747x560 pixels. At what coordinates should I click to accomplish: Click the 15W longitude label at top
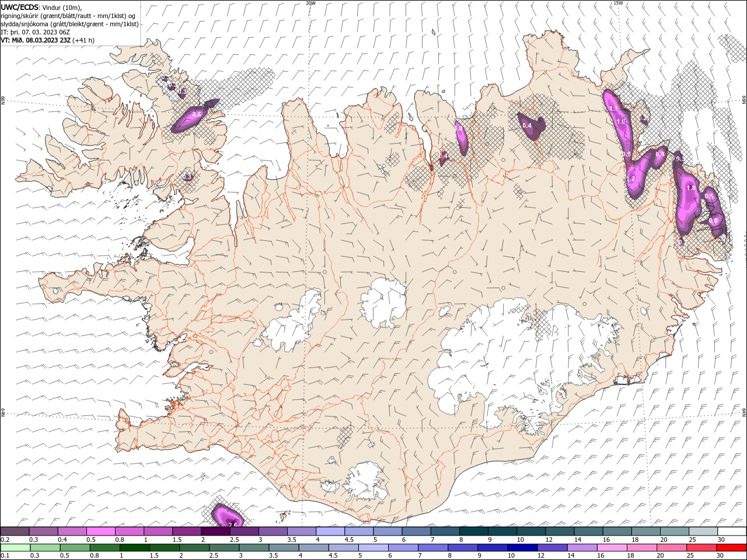pos(618,2)
